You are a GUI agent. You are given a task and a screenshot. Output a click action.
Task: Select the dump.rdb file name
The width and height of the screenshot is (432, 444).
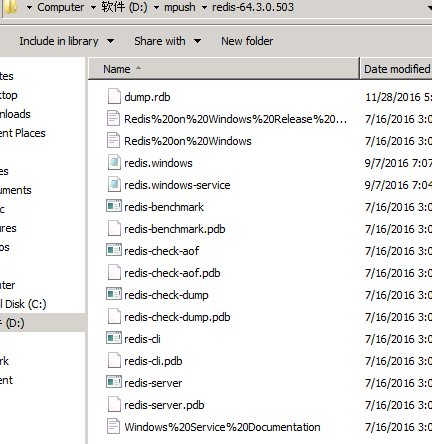[147, 97]
